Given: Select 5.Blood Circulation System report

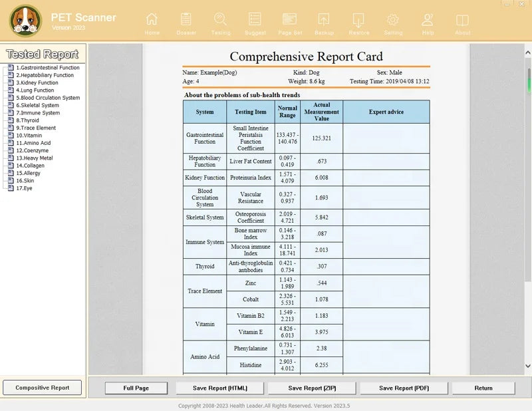Looking at the screenshot, I should [x=48, y=98].
